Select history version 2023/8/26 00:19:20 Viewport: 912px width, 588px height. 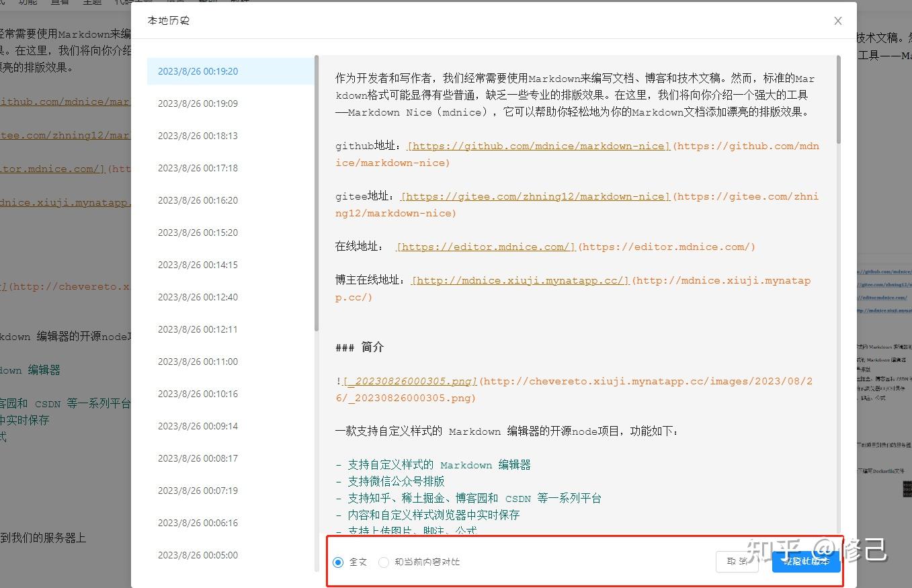197,71
